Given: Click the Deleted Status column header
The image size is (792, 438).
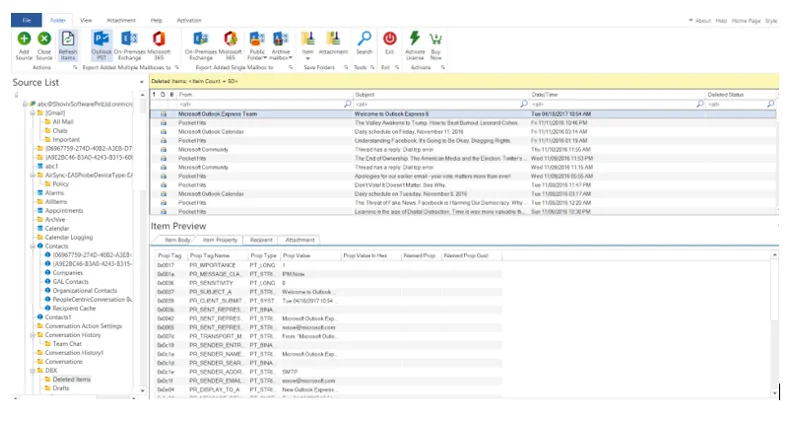Looking at the screenshot, I should point(741,94).
